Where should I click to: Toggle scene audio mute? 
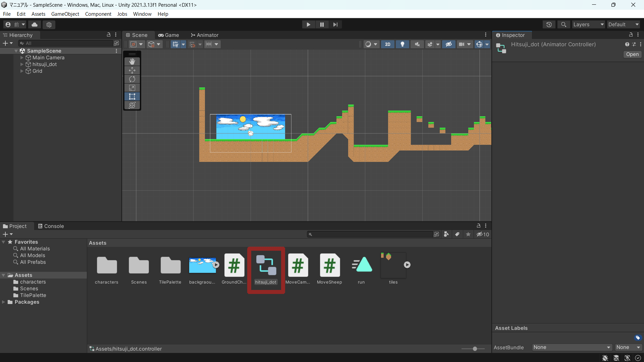pyautogui.click(x=417, y=44)
